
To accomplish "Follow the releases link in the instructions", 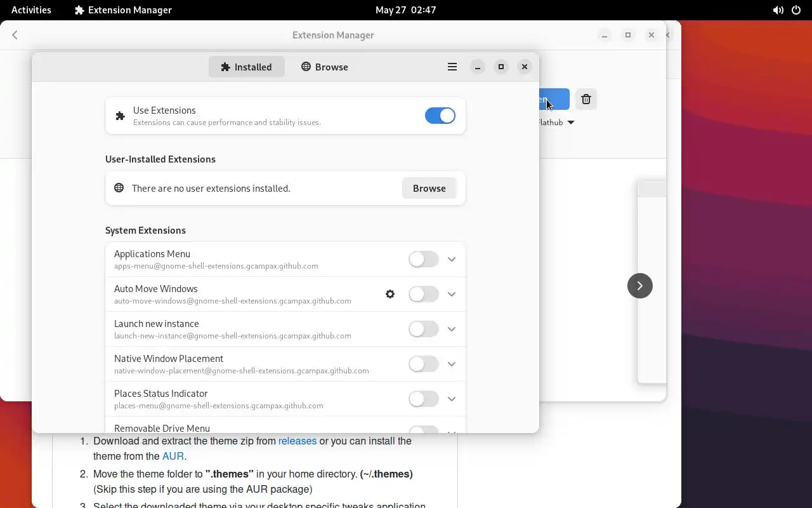I will click(x=298, y=441).
